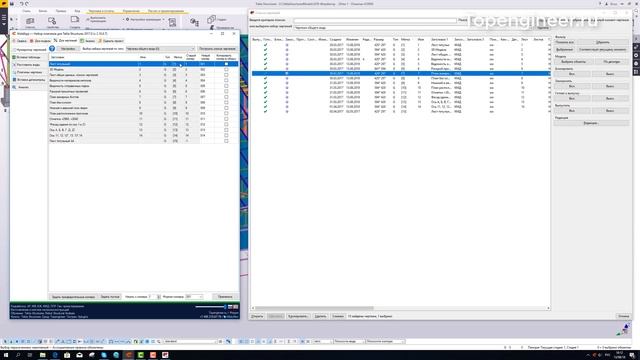Image resolution: width=640 pixels, height=360 pixels.
Task: Click build drawing list button in toolbox
Action: pyautogui.click(x=218, y=49)
